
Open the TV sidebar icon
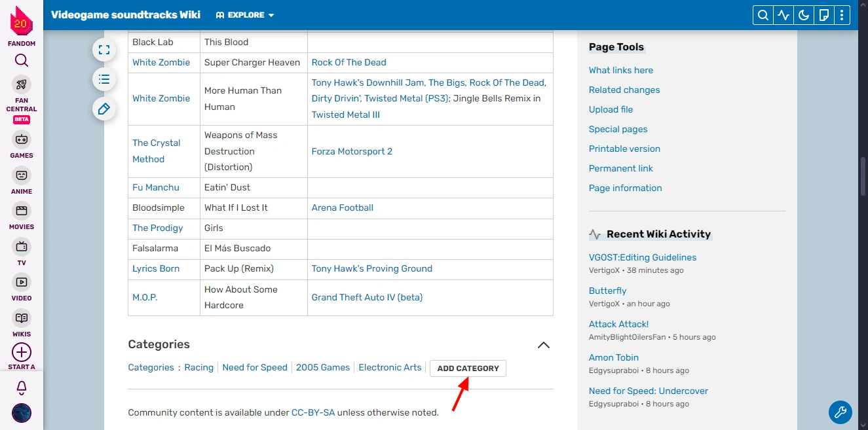click(22, 247)
